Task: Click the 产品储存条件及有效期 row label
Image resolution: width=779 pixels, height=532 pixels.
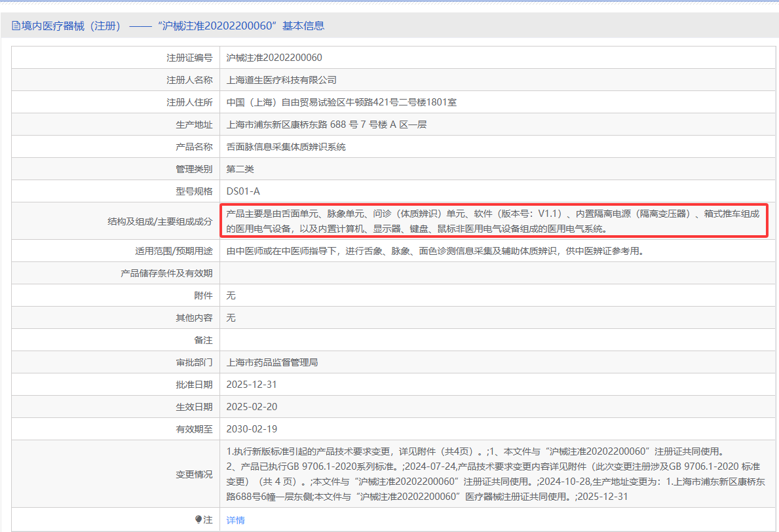Action: click(166, 273)
